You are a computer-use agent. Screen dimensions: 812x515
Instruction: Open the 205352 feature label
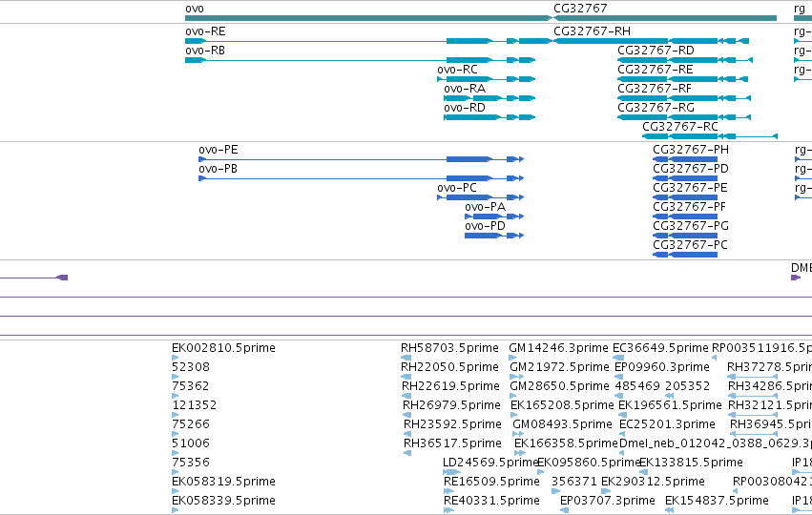tap(688, 386)
